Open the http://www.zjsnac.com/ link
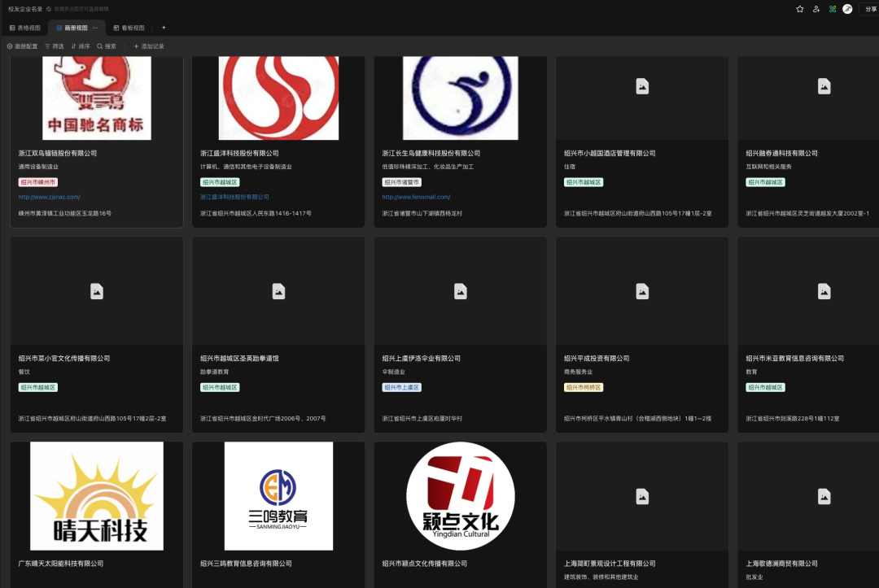The image size is (879, 588). coord(50,197)
